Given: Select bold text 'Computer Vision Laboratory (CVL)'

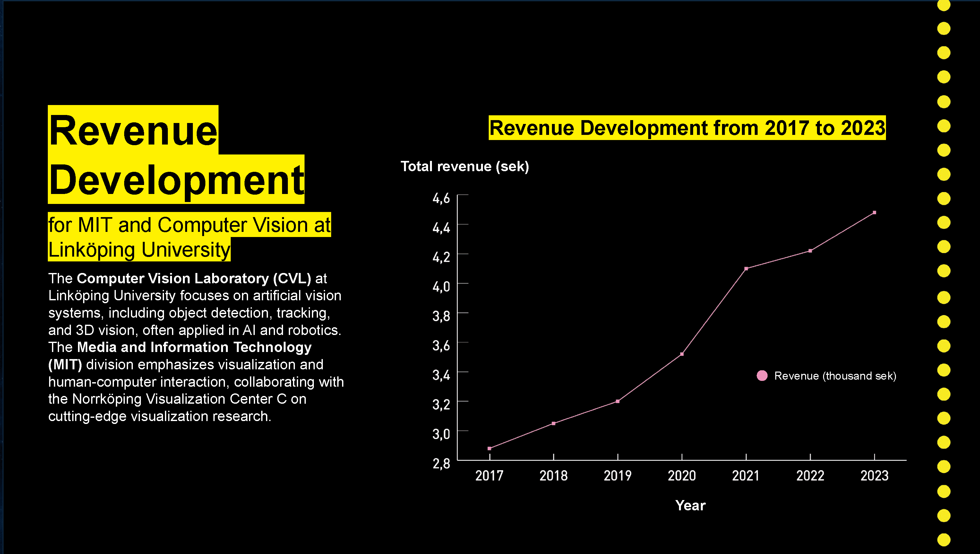Looking at the screenshot, I should (194, 279).
